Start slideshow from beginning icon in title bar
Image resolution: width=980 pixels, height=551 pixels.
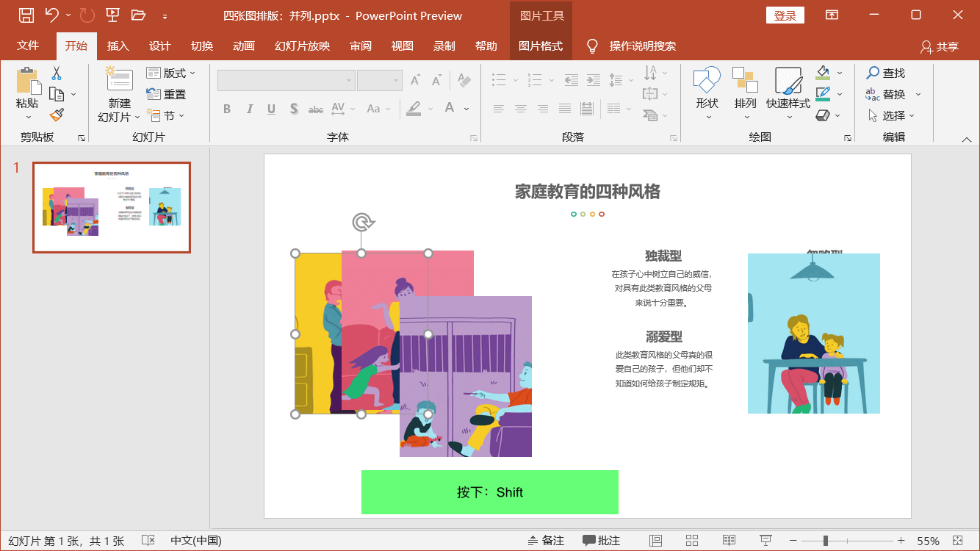tap(112, 15)
